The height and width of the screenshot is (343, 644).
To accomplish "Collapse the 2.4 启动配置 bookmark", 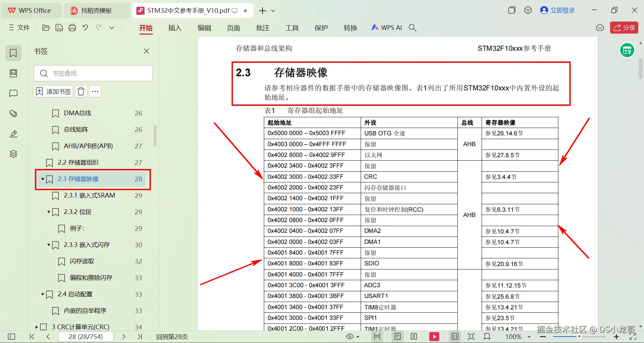I will click(x=43, y=294).
